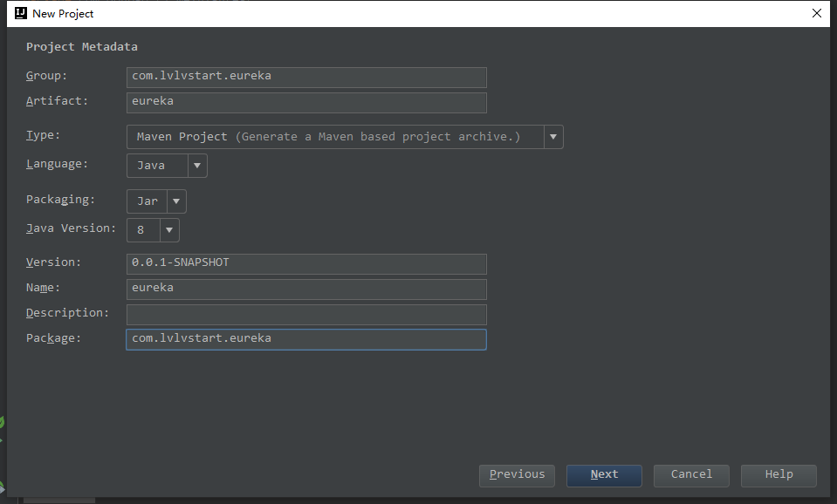The height and width of the screenshot is (504, 837).
Task: Click the Artifact text field
Action: click(305, 102)
